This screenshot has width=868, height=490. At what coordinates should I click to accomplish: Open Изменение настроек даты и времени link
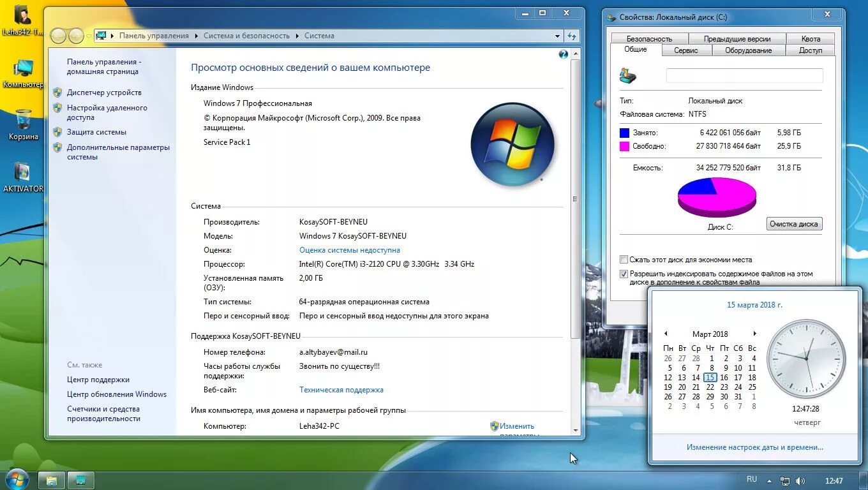pyautogui.click(x=754, y=447)
